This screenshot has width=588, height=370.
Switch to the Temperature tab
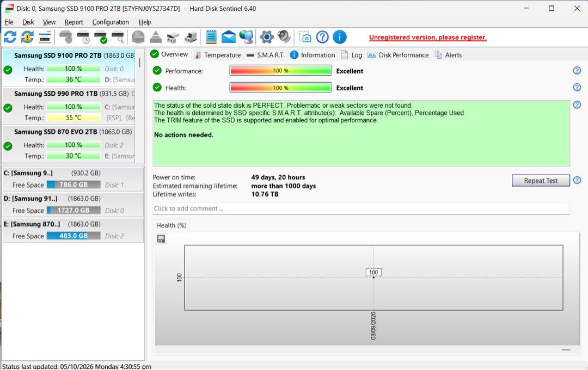218,55
